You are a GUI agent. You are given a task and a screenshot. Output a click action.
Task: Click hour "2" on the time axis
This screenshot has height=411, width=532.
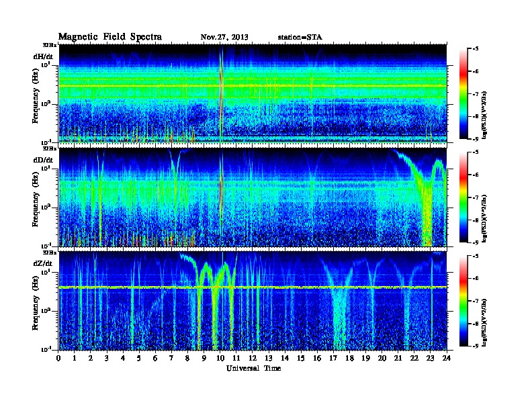click(91, 358)
